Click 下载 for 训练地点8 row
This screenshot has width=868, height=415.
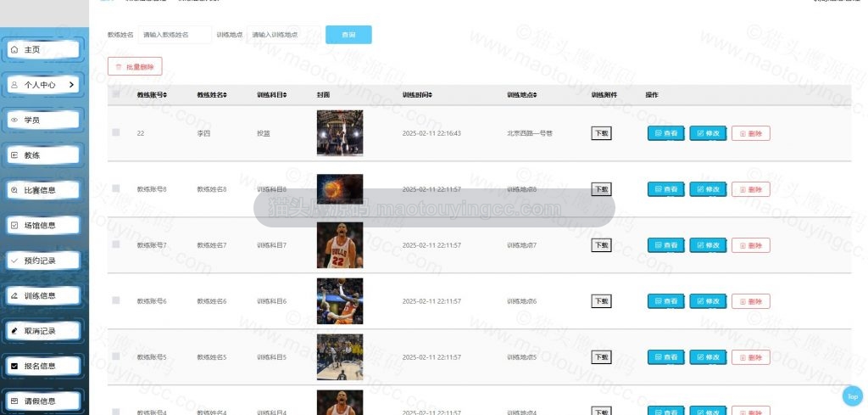tap(601, 189)
